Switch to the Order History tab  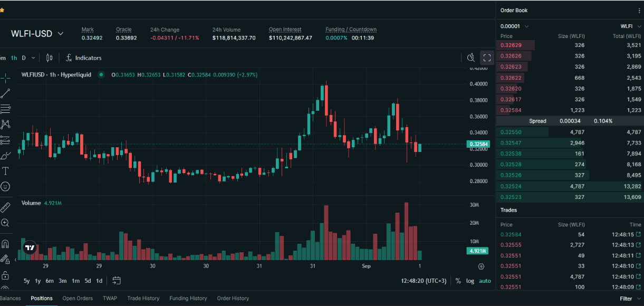(233, 298)
